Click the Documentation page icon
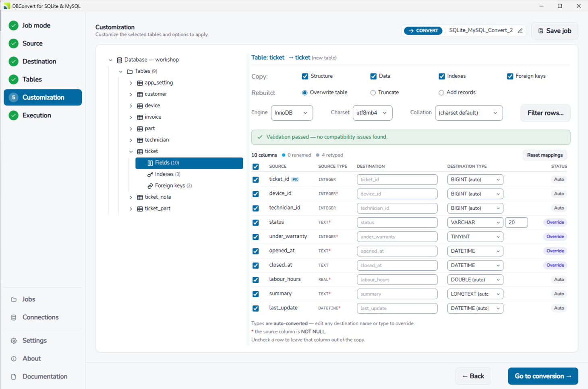Image resolution: width=588 pixels, height=389 pixels. (14, 377)
